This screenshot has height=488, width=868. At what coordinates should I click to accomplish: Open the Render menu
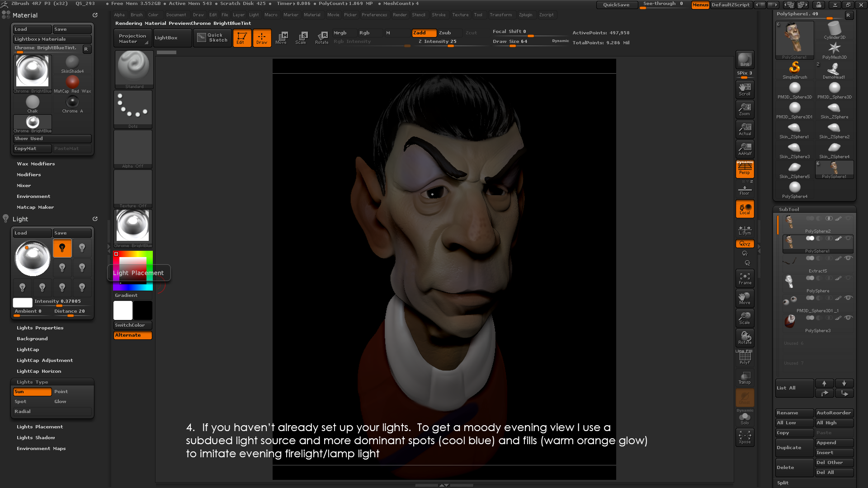coord(400,14)
